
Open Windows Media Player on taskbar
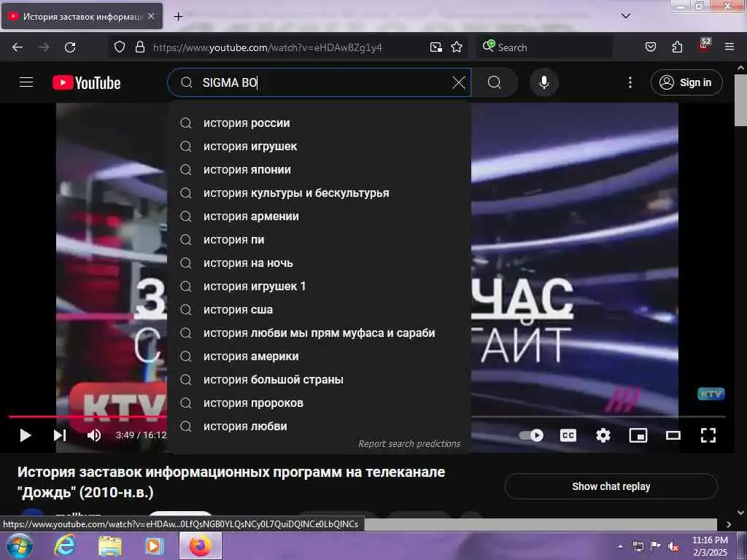154,545
